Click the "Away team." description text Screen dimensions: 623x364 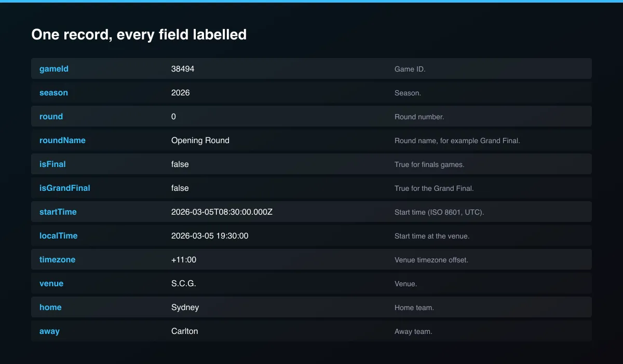(413, 331)
